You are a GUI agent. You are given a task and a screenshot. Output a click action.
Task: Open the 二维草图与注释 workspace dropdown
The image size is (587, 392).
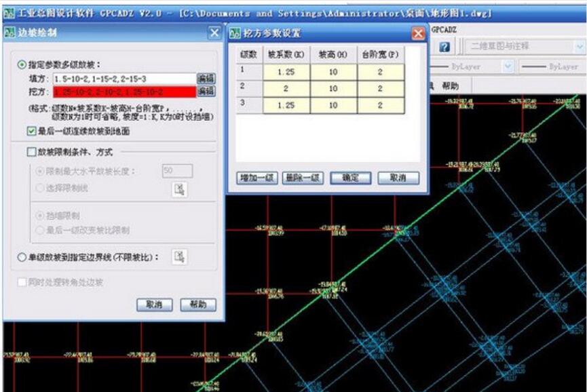[x=578, y=47]
